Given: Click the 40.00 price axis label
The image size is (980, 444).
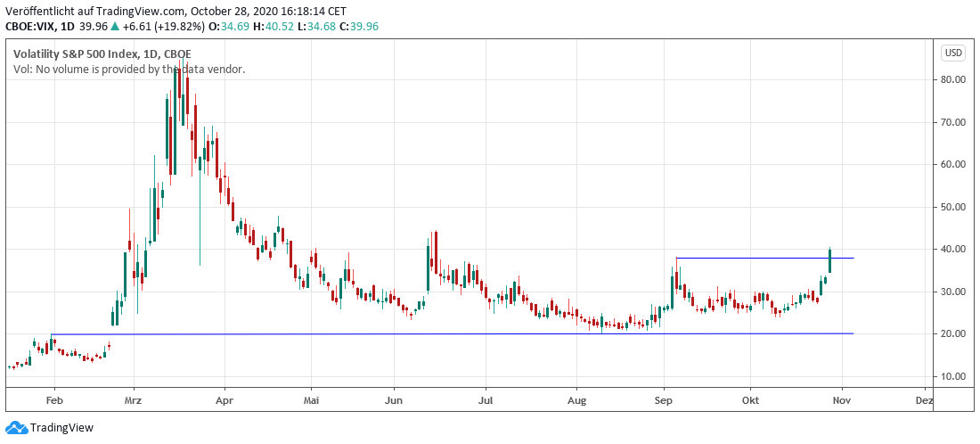Looking at the screenshot, I should pyautogui.click(x=953, y=250).
